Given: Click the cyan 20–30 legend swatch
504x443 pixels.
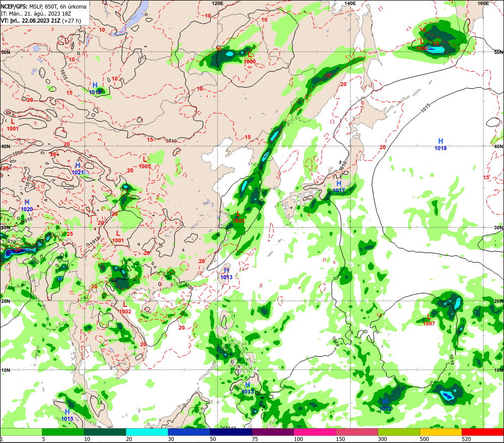Looking at the screenshot, I should click(x=147, y=432).
